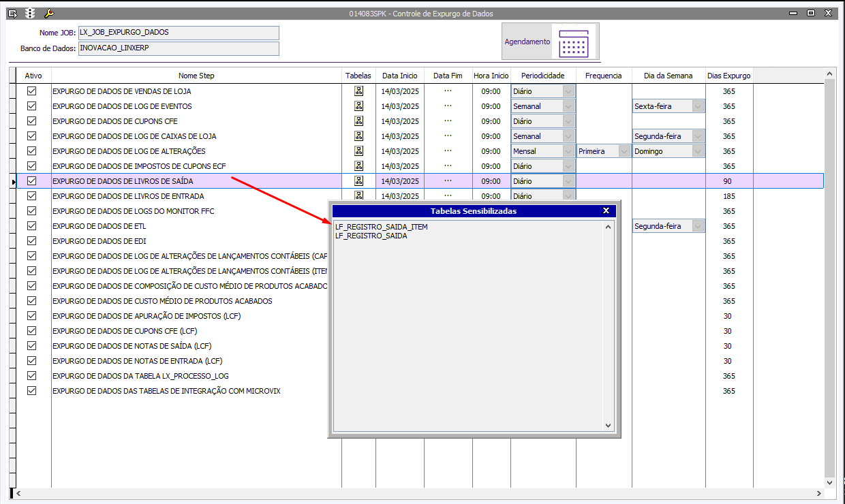Open tables icon for VENDAS DE LOJA row
The width and height of the screenshot is (845, 504).
(x=359, y=91)
